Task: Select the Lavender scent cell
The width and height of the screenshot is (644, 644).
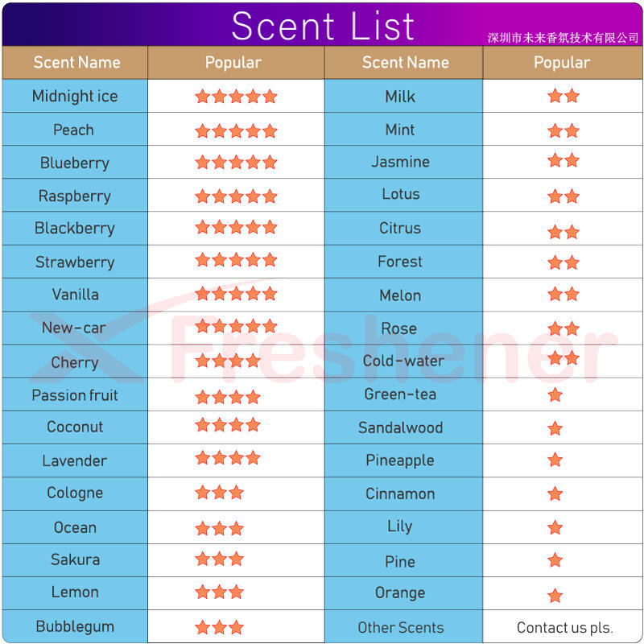Action: (75, 460)
